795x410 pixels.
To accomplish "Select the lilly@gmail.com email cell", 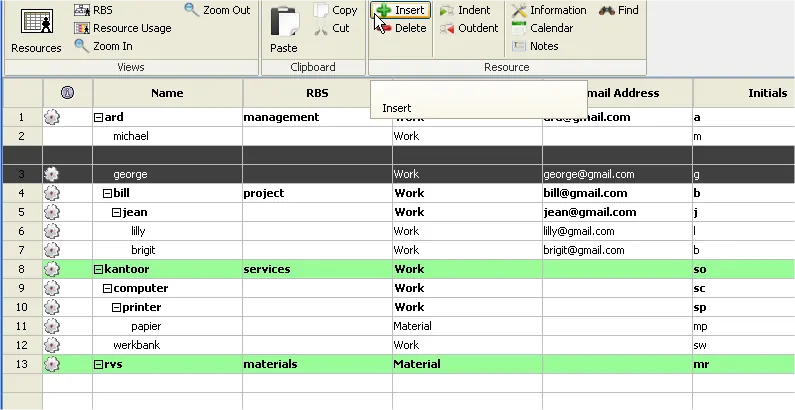I will (618, 231).
